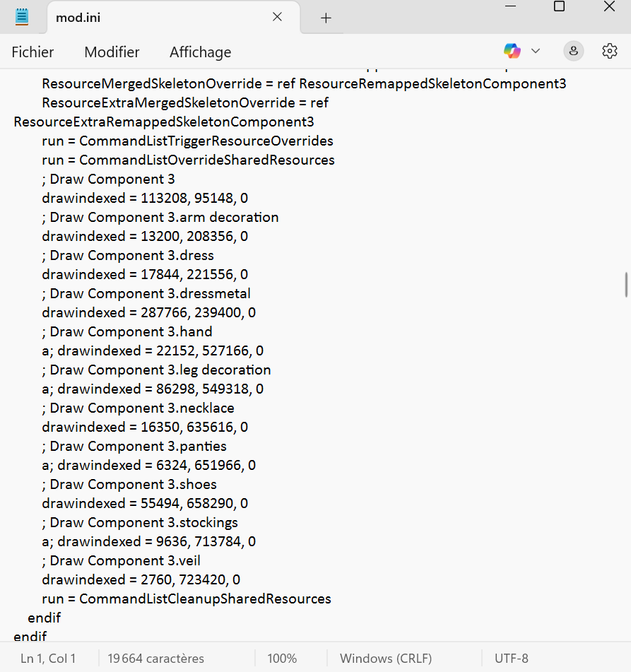Click line 'ResourceExtraRemappedSkeletonComponent3'
This screenshot has width=631, height=672.
[164, 122]
